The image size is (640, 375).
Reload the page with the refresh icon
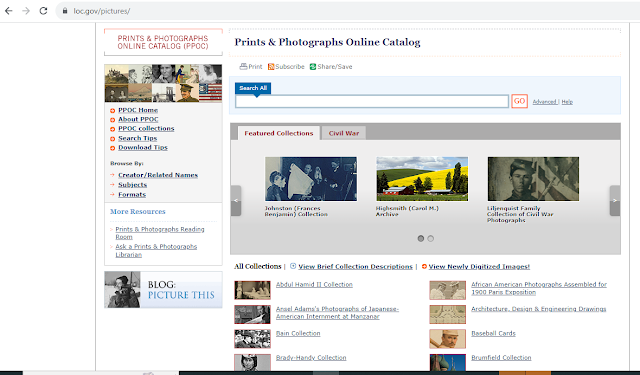(43, 11)
